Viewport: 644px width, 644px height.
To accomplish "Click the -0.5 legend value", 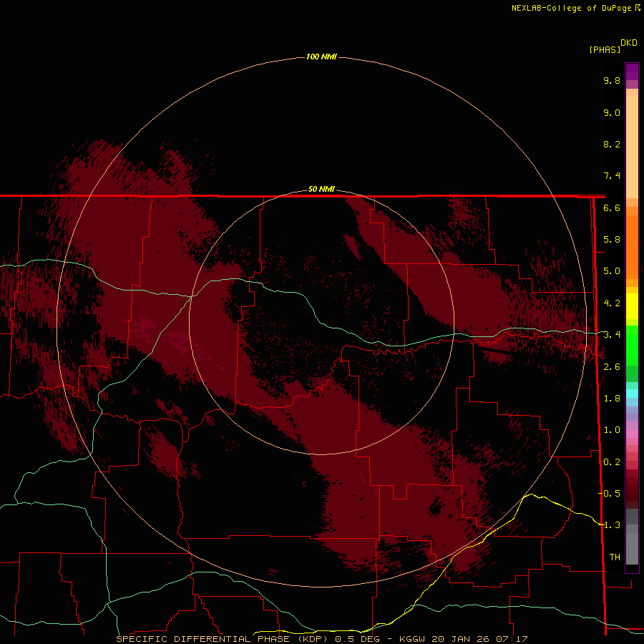I will click(609, 493).
